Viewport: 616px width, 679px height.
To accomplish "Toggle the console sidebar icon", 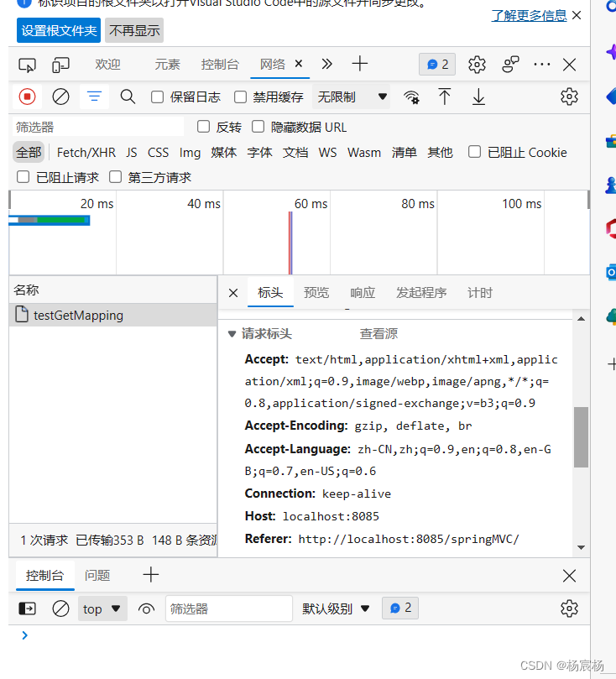I will 27,608.
